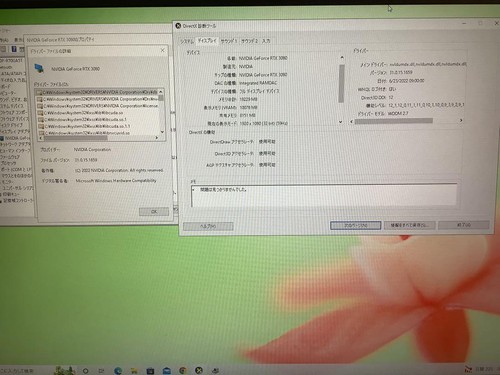Click OK in the driver file details dialog
The width and height of the screenshot is (500, 375).
point(154,212)
